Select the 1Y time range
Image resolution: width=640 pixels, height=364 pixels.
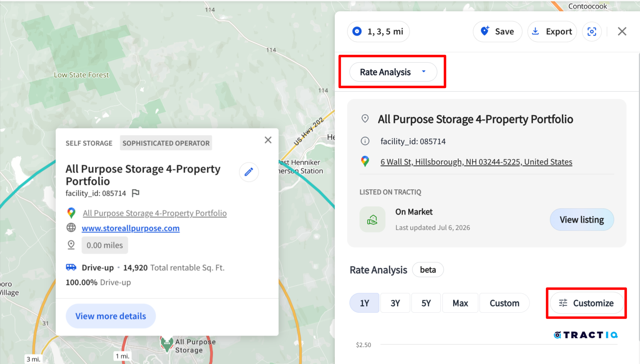pos(364,303)
